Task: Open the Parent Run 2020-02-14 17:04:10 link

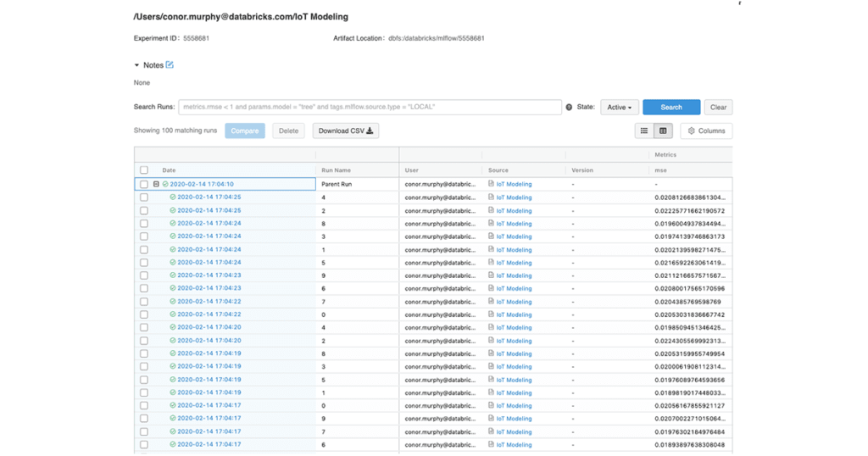Action: click(x=202, y=184)
